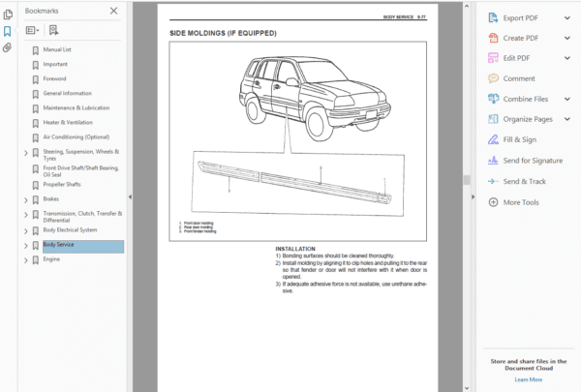Collapse the left navigation pane arrow
Image resolution: width=581 pixels, height=392 pixels.
[x=130, y=197]
